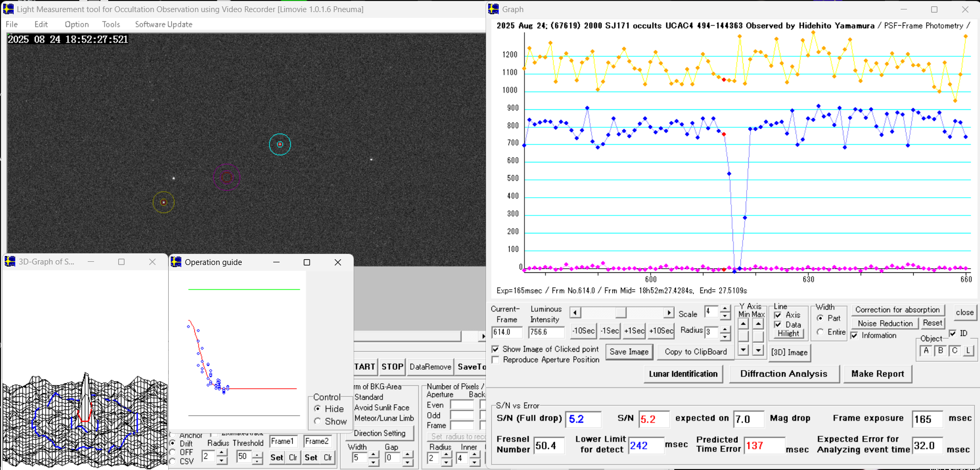Jump back with -10Sec button
980x470 pixels.
pos(583,331)
